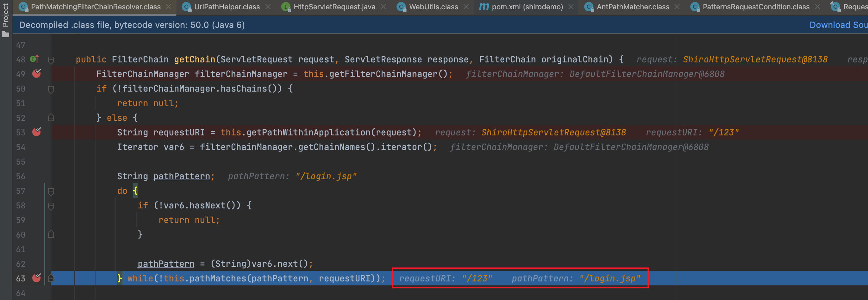Open the Project tool window
868x300 pixels.
pos(5,20)
